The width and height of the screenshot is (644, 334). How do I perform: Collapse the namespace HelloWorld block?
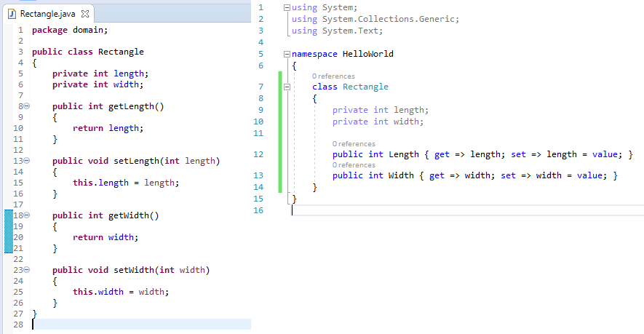tap(286, 54)
